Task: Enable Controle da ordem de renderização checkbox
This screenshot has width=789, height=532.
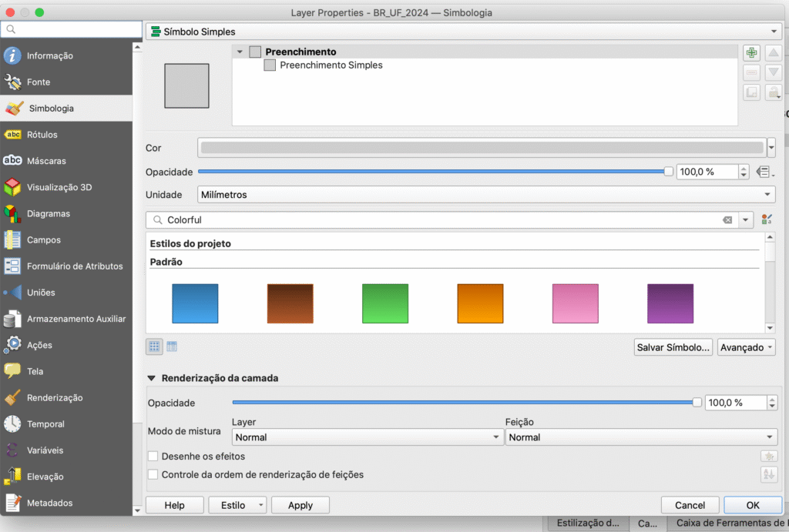Action: coord(153,474)
